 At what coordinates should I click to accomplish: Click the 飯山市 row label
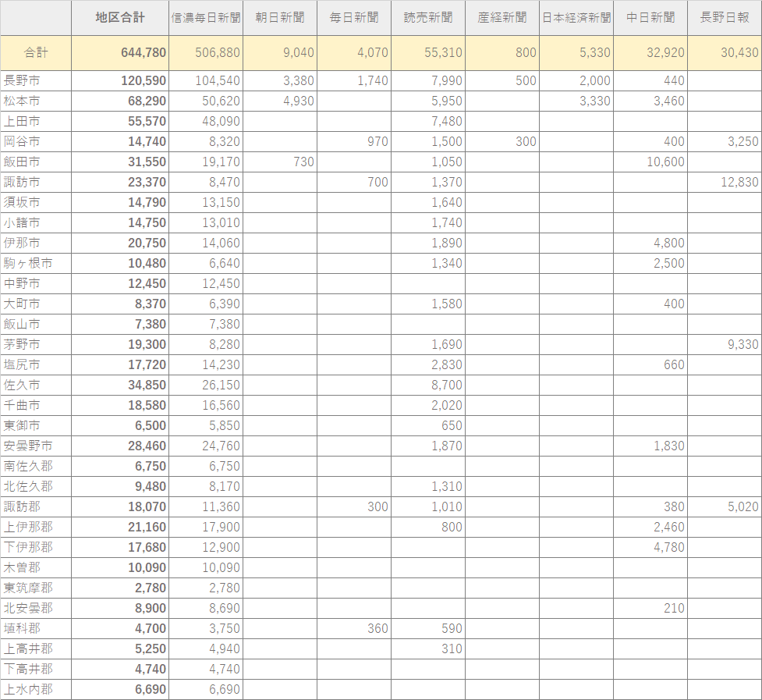pyautogui.click(x=36, y=324)
